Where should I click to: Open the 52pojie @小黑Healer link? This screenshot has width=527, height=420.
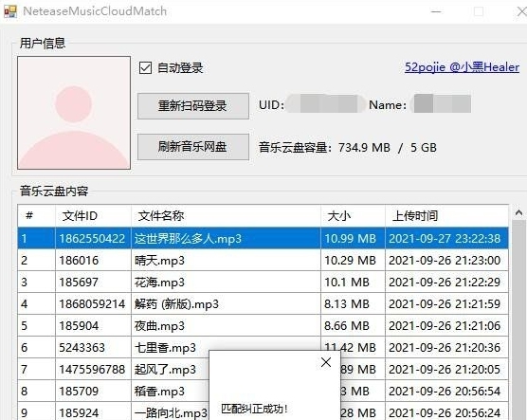[x=462, y=67]
